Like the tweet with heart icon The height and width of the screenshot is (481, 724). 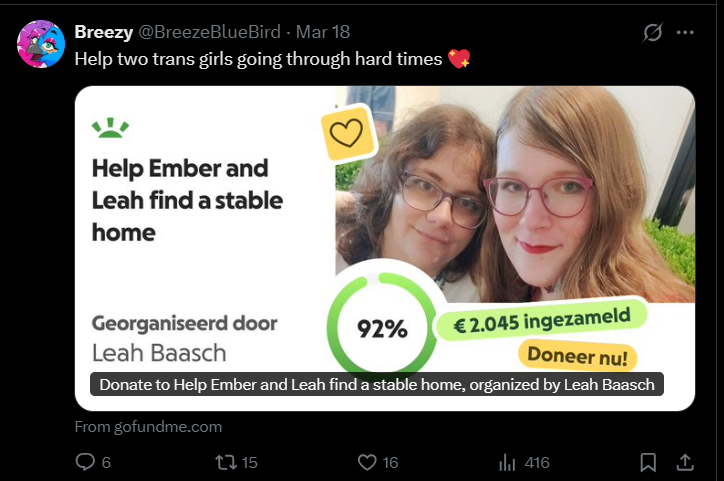point(367,462)
